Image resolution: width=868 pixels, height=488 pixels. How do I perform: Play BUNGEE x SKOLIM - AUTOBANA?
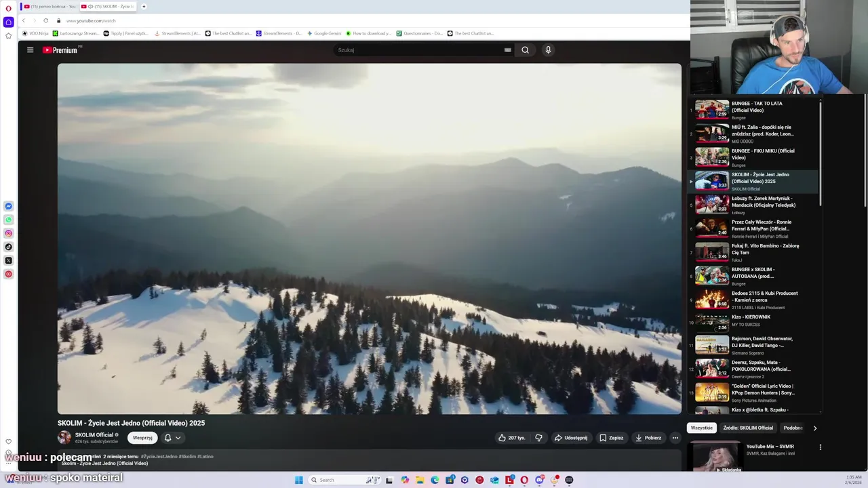click(754, 276)
